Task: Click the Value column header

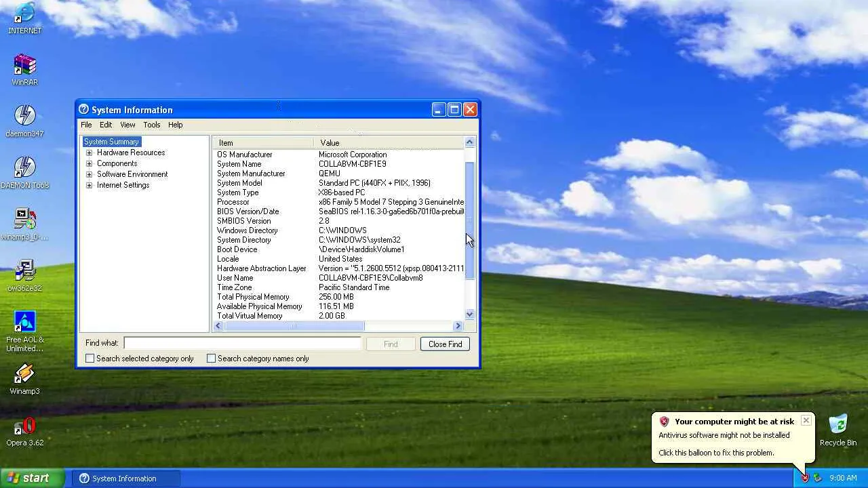Action: tap(389, 142)
